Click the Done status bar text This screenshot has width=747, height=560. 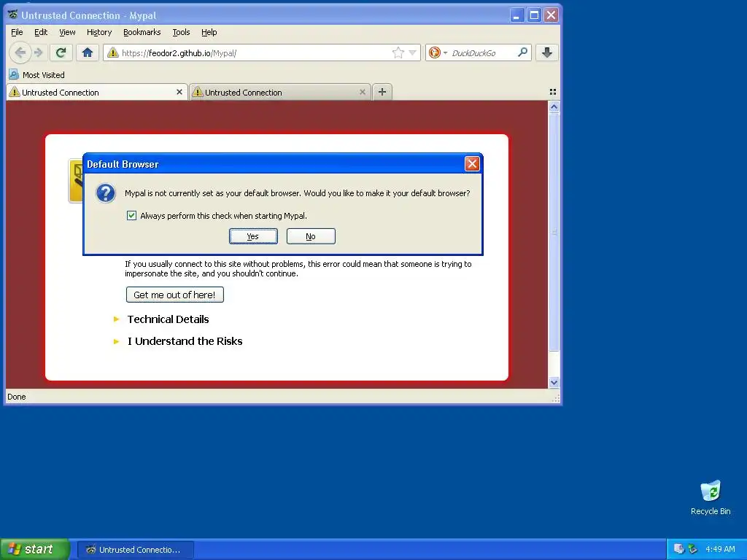[17, 397]
